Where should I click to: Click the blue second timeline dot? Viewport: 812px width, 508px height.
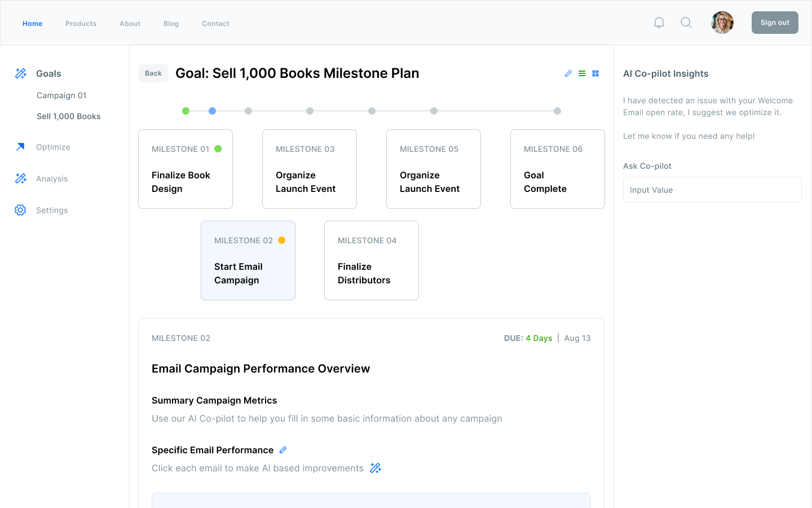[x=212, y=111]
